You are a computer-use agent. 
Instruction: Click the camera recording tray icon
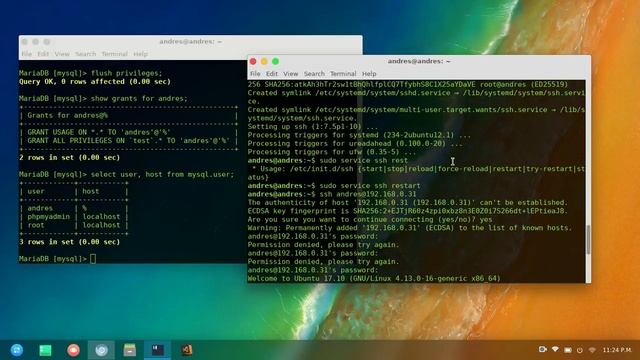click(x=542, y=349)
